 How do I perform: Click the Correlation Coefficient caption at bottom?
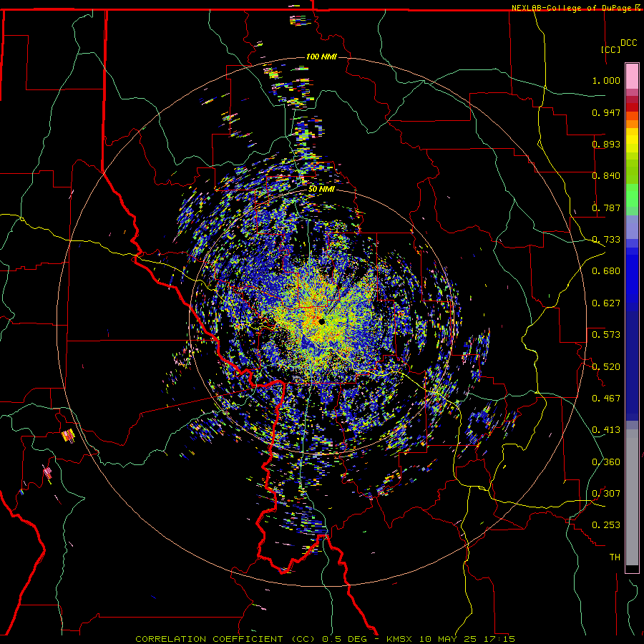click(x=325, y=639)
